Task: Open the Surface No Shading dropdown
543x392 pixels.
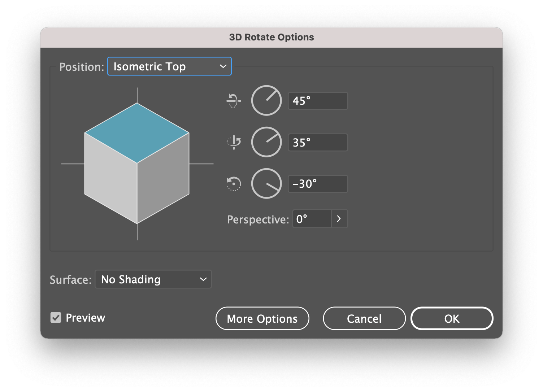Action: [x=153, y=279]
